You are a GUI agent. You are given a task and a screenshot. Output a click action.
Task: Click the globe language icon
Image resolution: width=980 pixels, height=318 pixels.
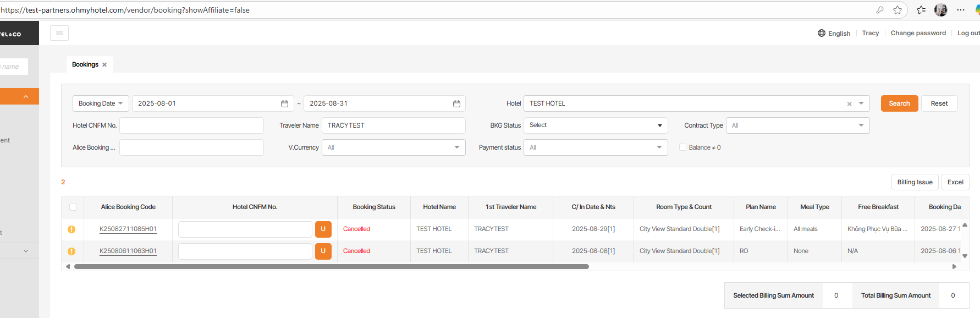pos(822,33)
